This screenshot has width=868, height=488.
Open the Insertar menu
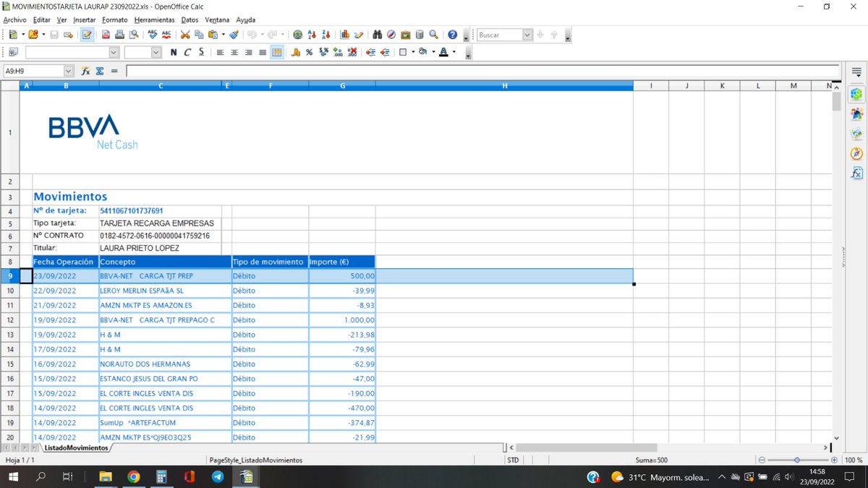pos(85,20)
